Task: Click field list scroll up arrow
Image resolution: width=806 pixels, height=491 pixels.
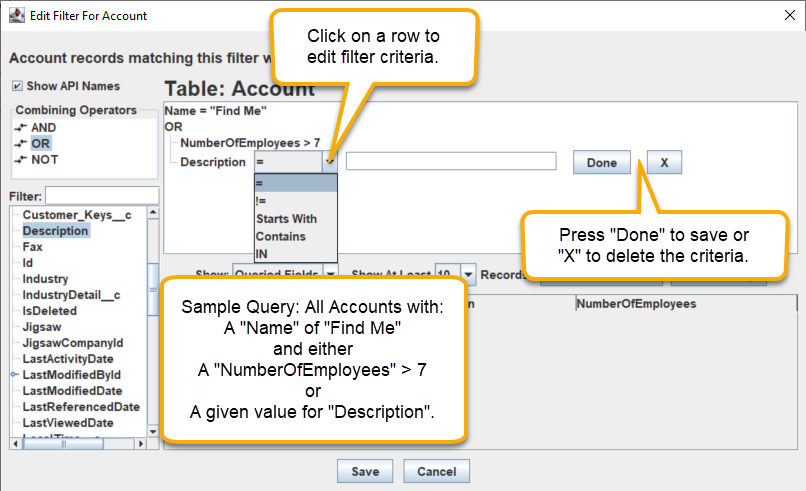Action: [153, 212]
